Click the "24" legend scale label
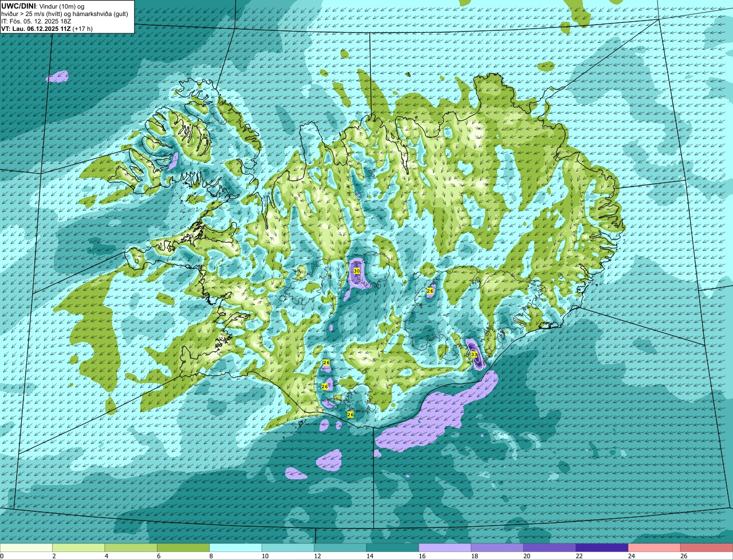 click(x=630, y=556)
